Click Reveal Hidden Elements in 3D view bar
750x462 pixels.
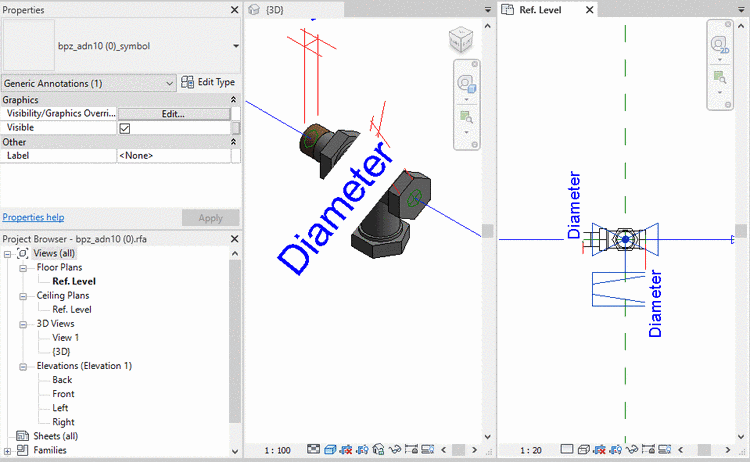[411, 449]
